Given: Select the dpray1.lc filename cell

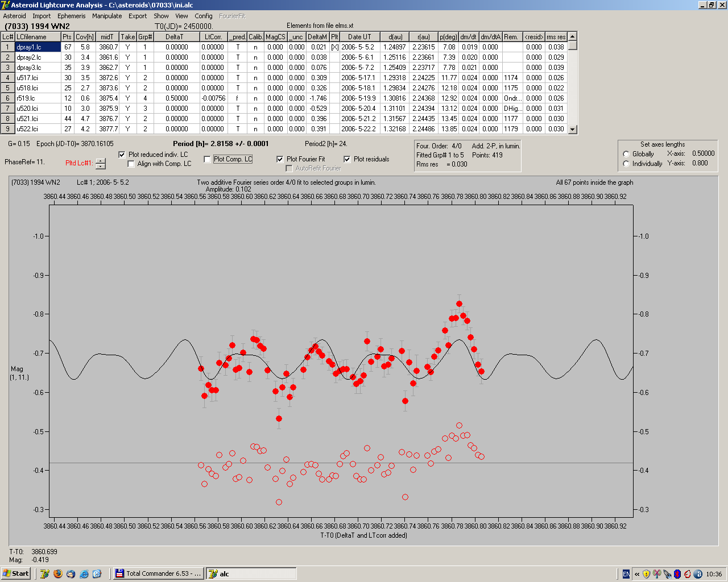Looking at the screenshot, I should click(x=38, y=47).
